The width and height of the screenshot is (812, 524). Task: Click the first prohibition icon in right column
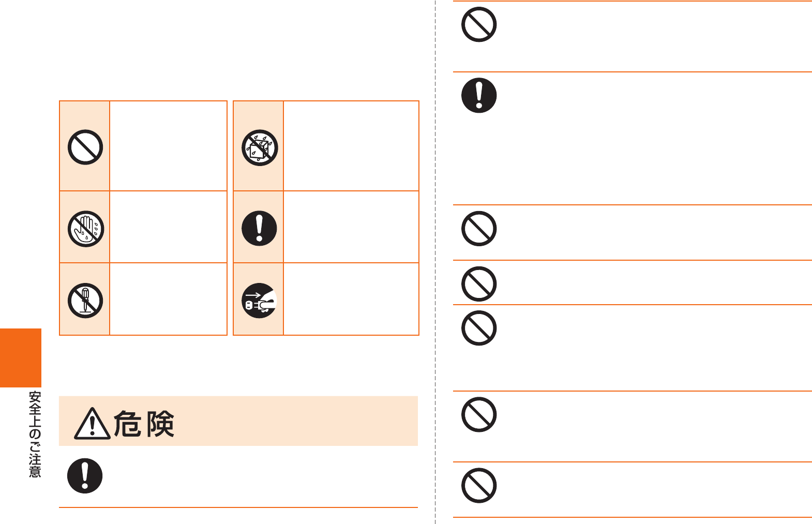[x=479, y=24]
